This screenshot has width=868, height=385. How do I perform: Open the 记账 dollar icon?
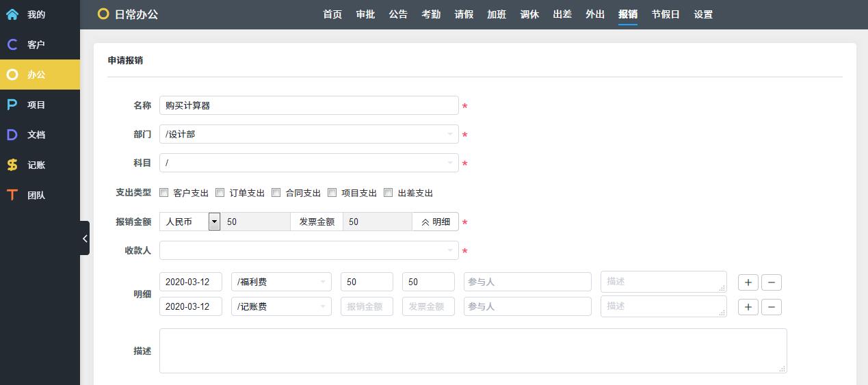(x=12, y=165)
